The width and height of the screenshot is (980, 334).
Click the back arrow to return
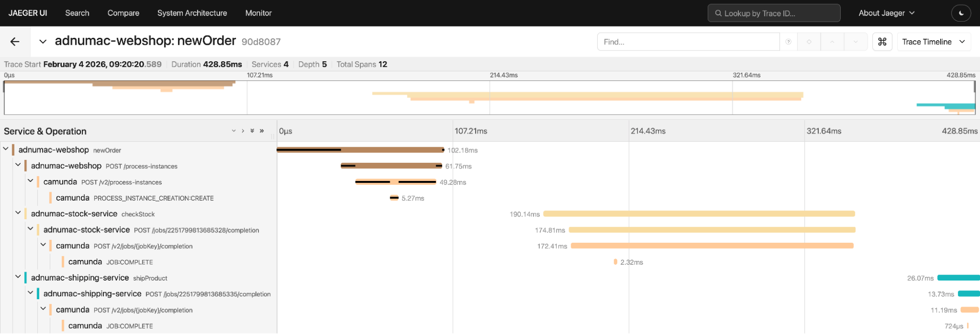point(15,42)
